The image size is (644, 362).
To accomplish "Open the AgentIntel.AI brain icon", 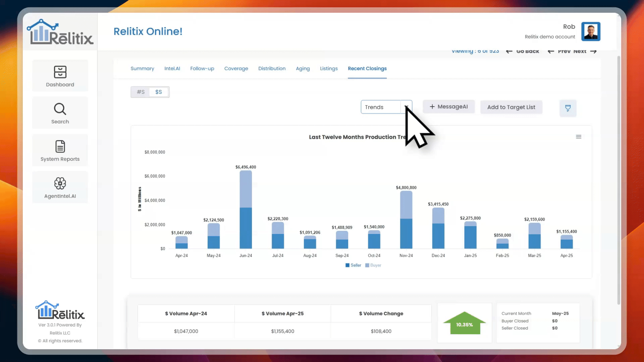I will (x=60, y=183).
